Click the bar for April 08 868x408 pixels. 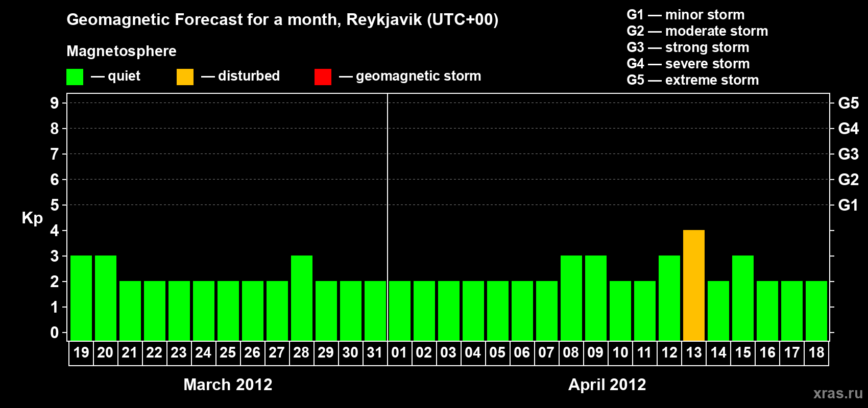coord(571,298)
